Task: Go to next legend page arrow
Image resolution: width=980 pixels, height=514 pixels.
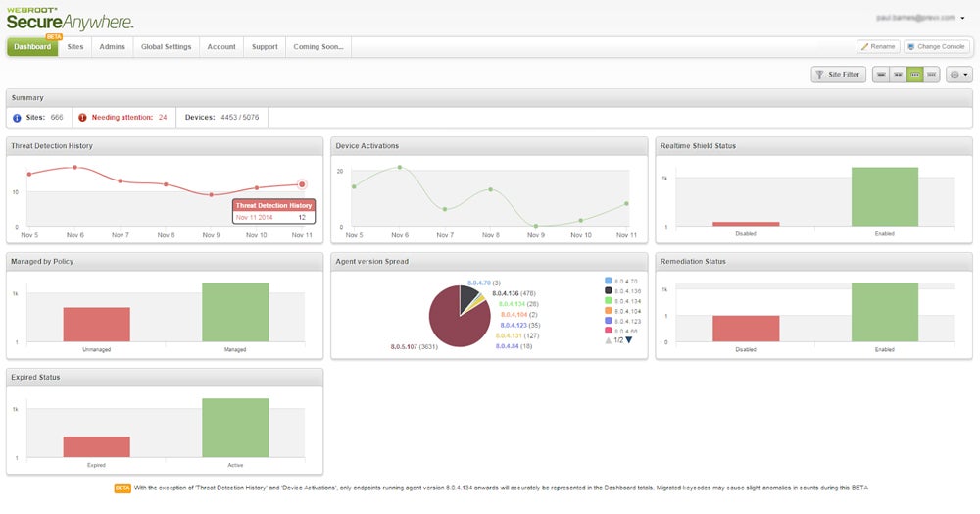Action: click(629, 339)
